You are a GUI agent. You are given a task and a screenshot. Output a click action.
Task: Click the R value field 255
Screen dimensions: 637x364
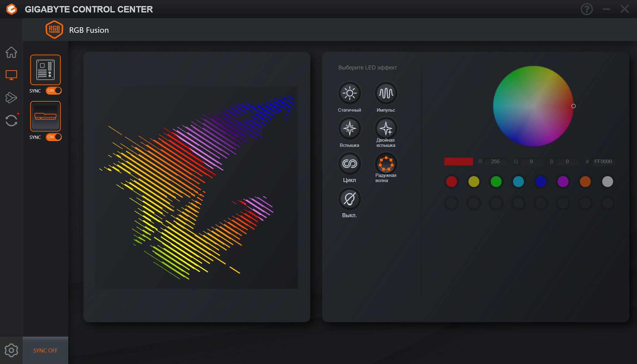click(x=495, y=161)
